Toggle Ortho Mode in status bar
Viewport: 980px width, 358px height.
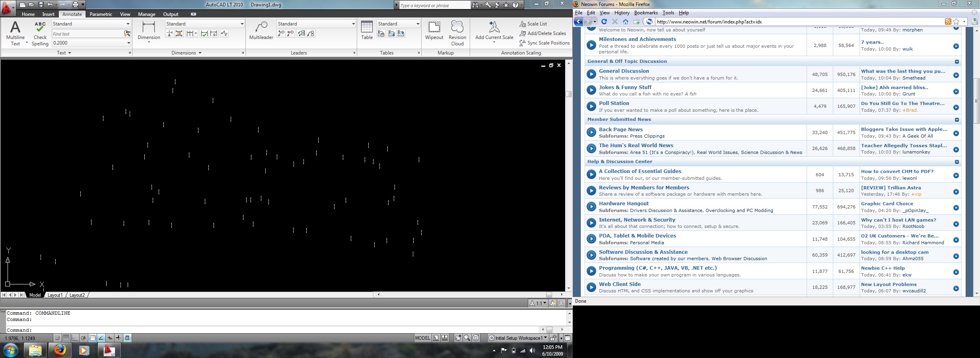pyautogui.click(x=75, y=338)
